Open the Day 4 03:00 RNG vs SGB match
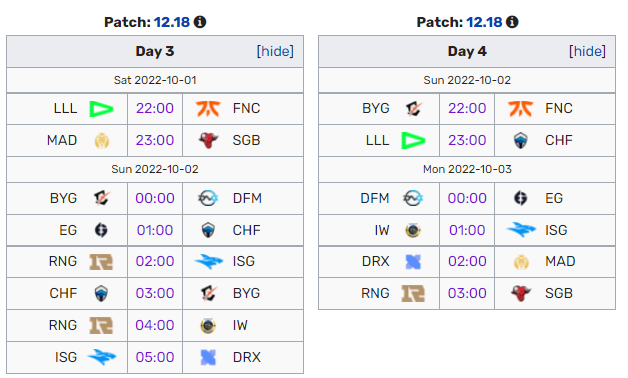This screenshot has width=628, height=378. coord(467,293)
